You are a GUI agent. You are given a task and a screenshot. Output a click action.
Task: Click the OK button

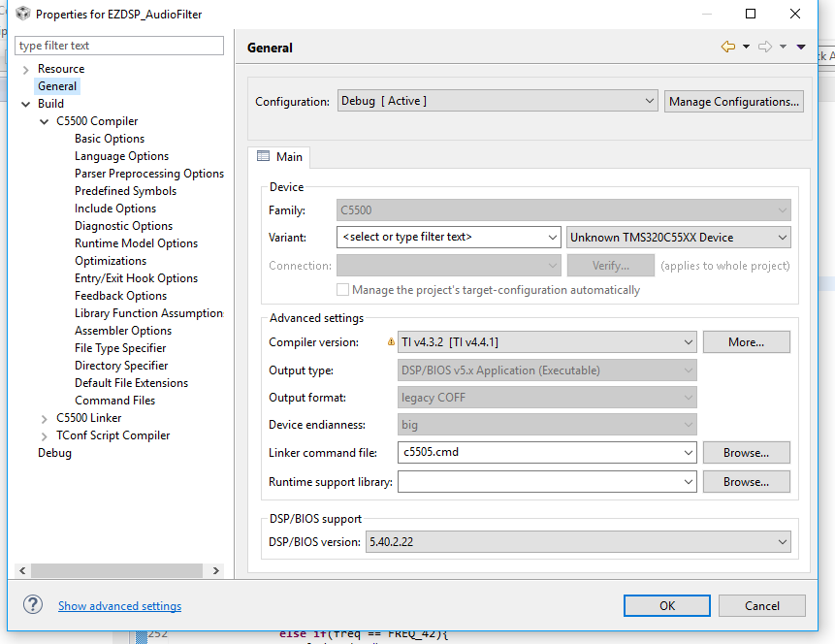click(666, 605)
